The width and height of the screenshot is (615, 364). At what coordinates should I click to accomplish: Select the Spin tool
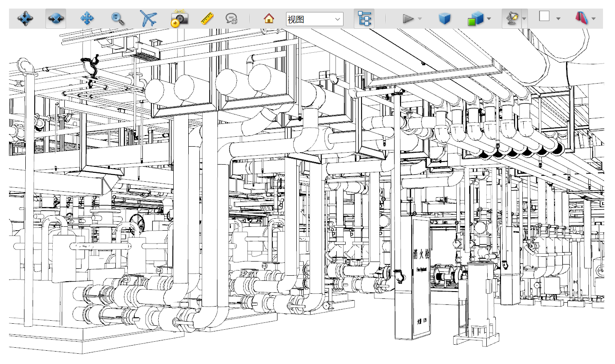tap(56, 19)
